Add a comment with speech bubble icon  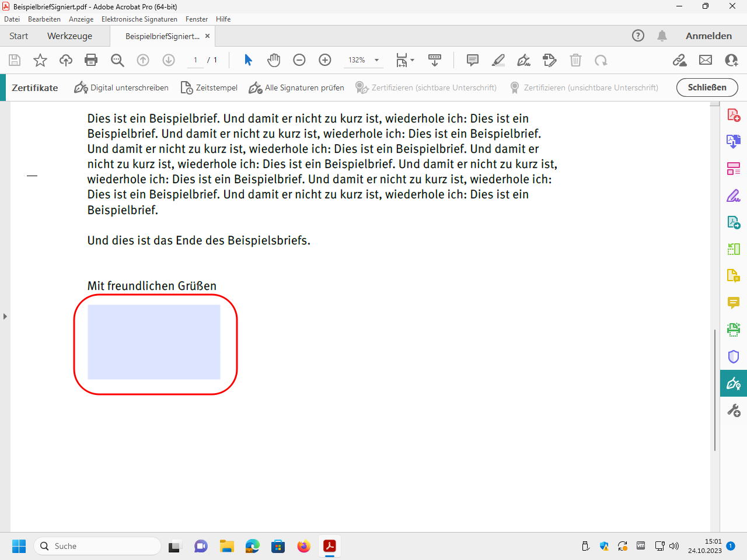[473, 60]
